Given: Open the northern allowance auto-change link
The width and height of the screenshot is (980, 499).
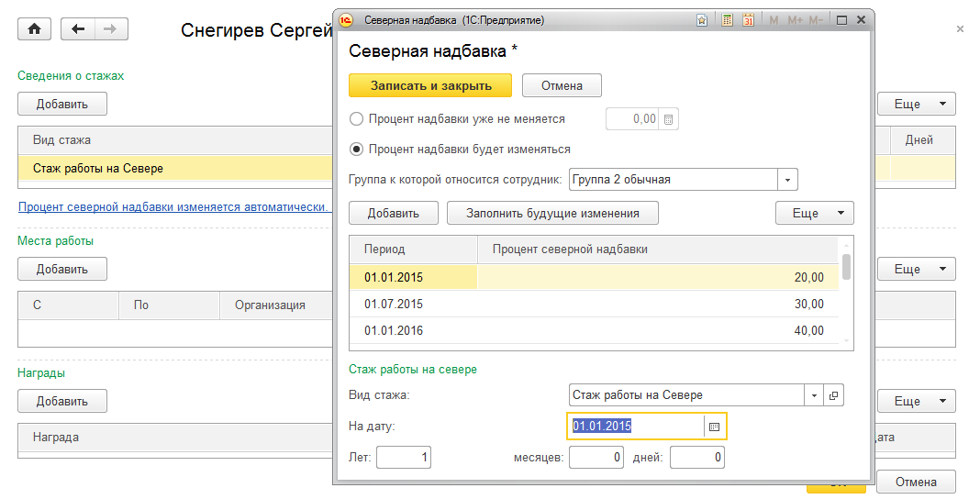Looking at the screenshot, I should tap(173, 207).
